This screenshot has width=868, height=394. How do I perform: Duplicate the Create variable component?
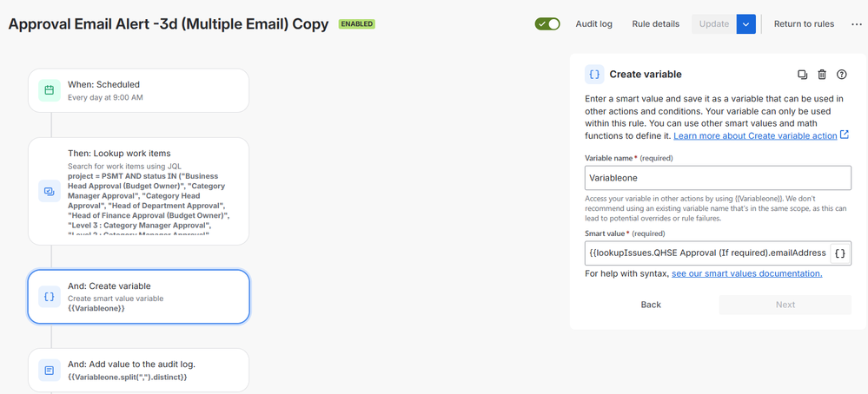(x=802, y=75)
